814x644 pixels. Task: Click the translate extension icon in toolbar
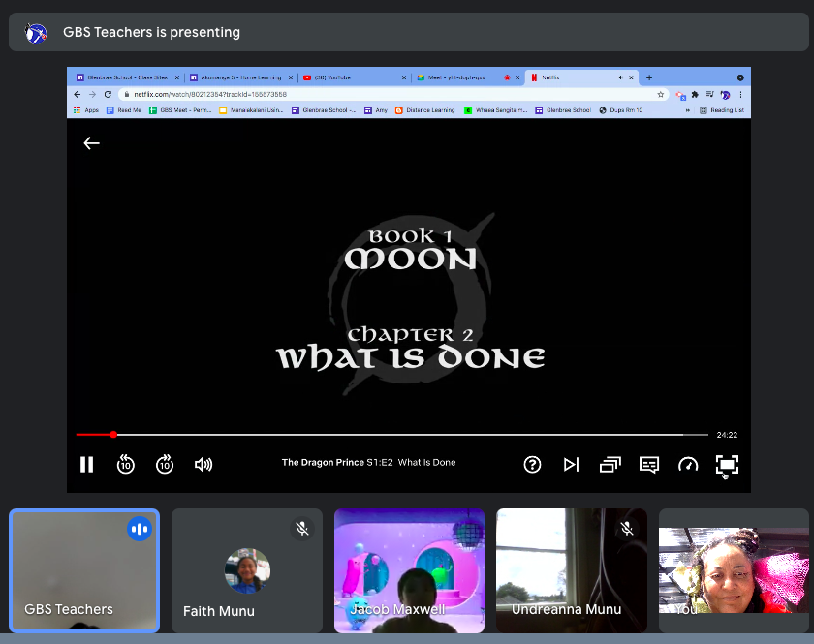click(680, 95)
